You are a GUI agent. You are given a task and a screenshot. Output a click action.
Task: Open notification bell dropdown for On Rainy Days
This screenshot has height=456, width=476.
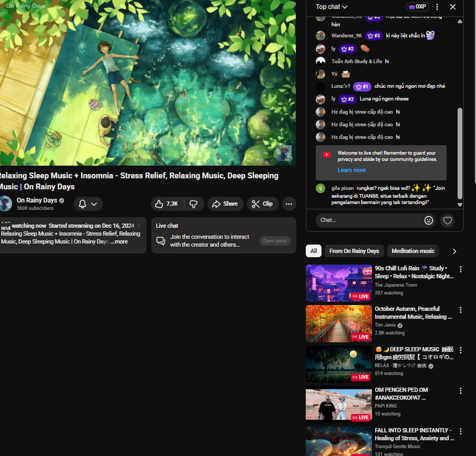coord(88,204)
